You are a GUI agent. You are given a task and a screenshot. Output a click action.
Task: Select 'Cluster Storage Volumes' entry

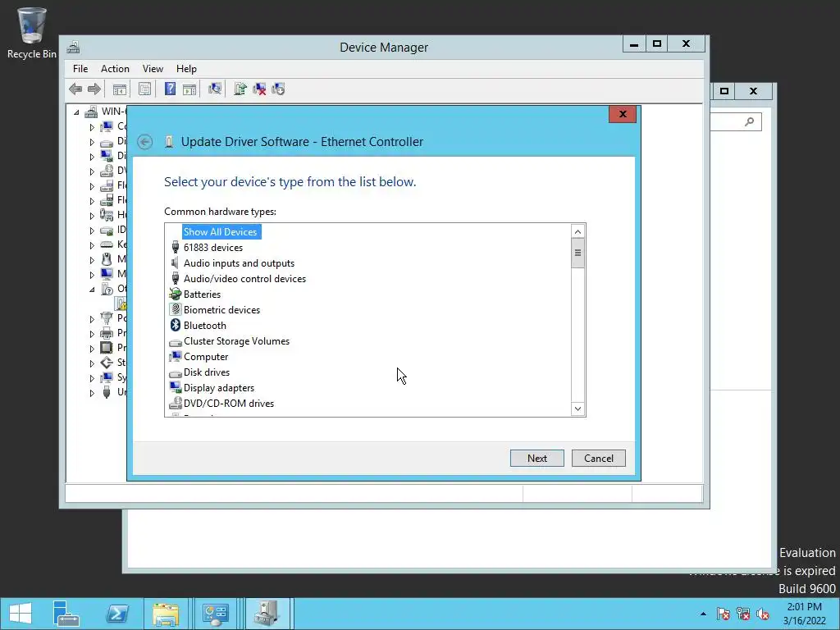236,341
